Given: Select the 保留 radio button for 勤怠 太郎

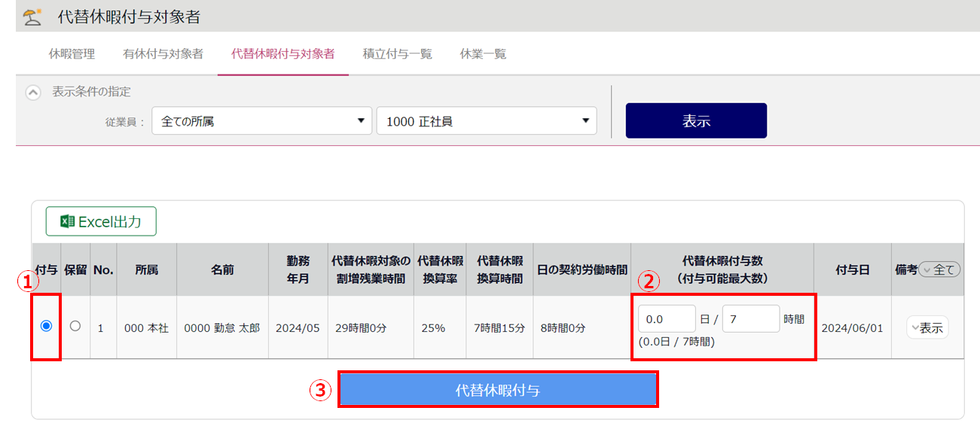Looking at the screenshot, I should tap(75, 326).
